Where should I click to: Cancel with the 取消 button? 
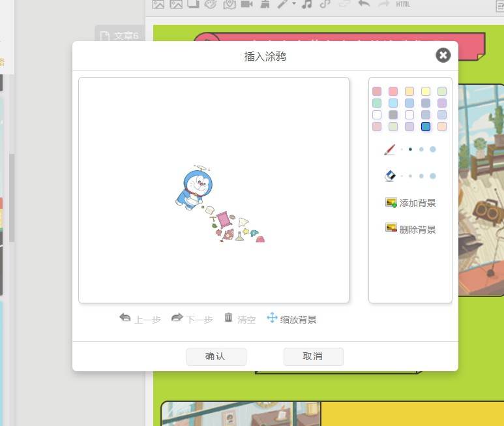tap(314, 357)
